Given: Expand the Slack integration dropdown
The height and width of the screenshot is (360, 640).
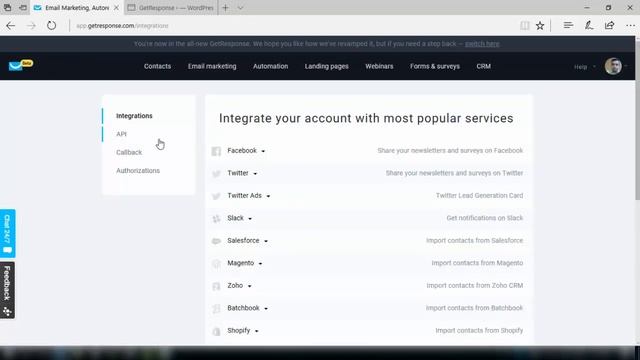Looking at the screenshot, I should click(250, 219).
